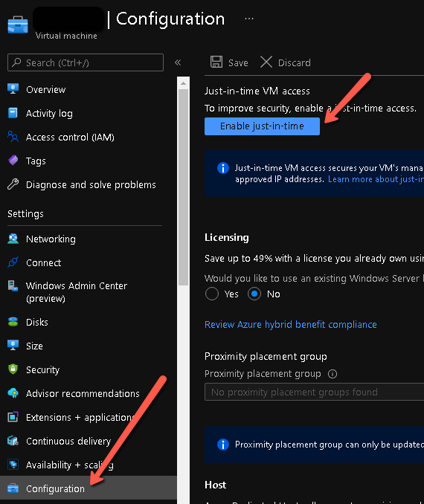This screenshot has width=424, height=504.
Task: Click the info icon in Just-in-time notice
Action: (223, 168)
